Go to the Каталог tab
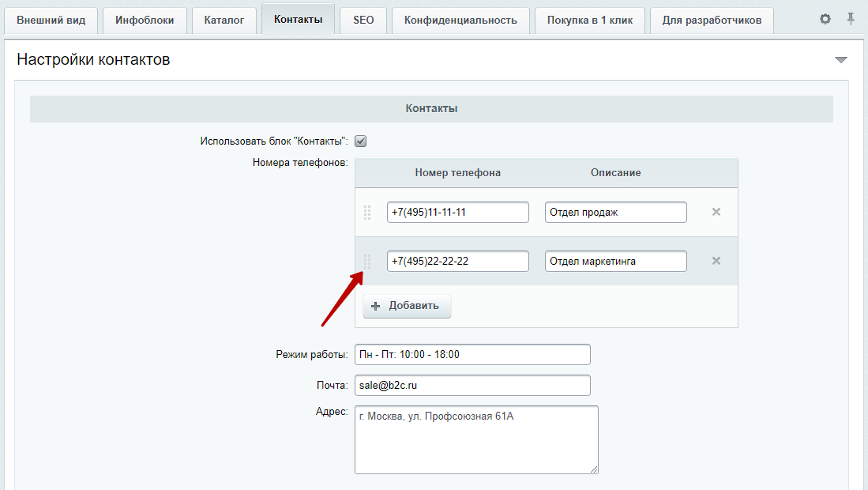This screenshot has width=868, height=490. 224,21
